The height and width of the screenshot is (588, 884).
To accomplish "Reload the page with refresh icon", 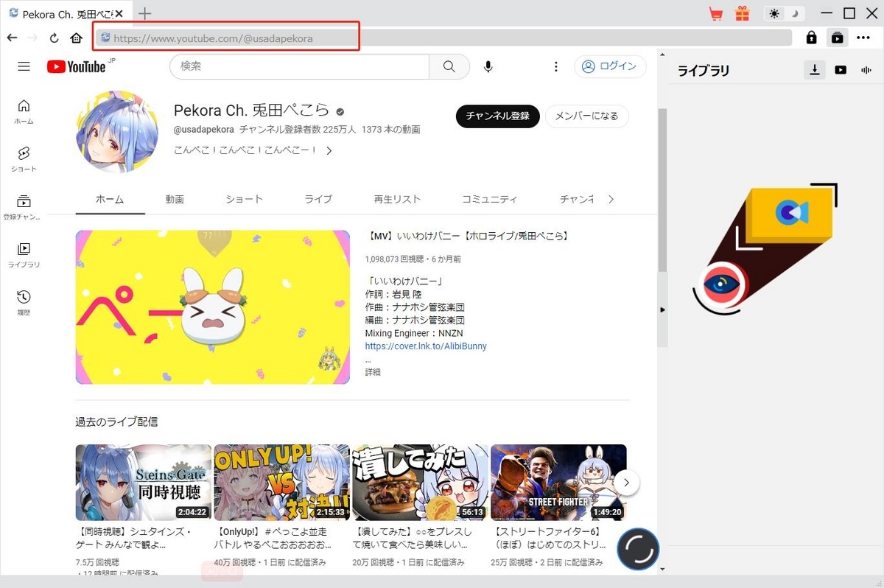I will click(x=54, y=38).
